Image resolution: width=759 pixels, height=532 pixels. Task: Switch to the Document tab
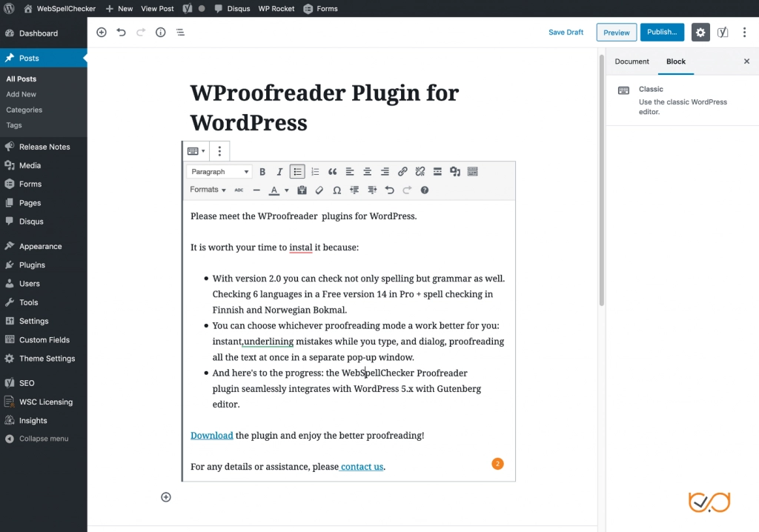pyautogui.click(x=632, y=61)
